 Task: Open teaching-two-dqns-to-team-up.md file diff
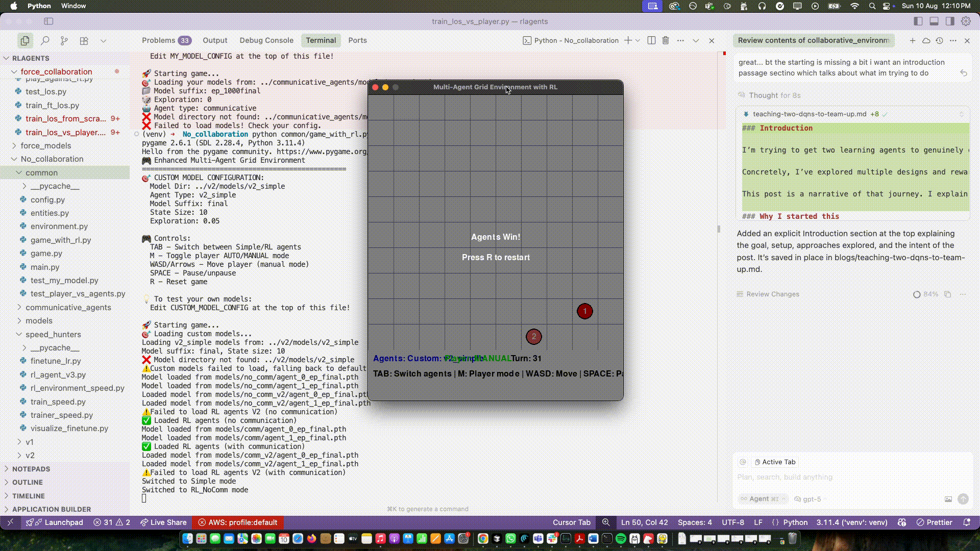[809, 114]
